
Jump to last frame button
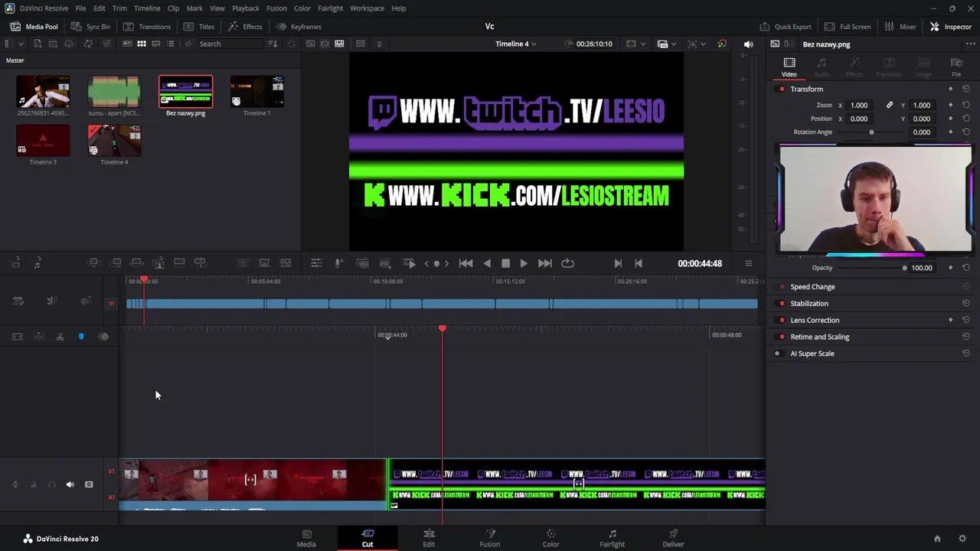[544, 263]
